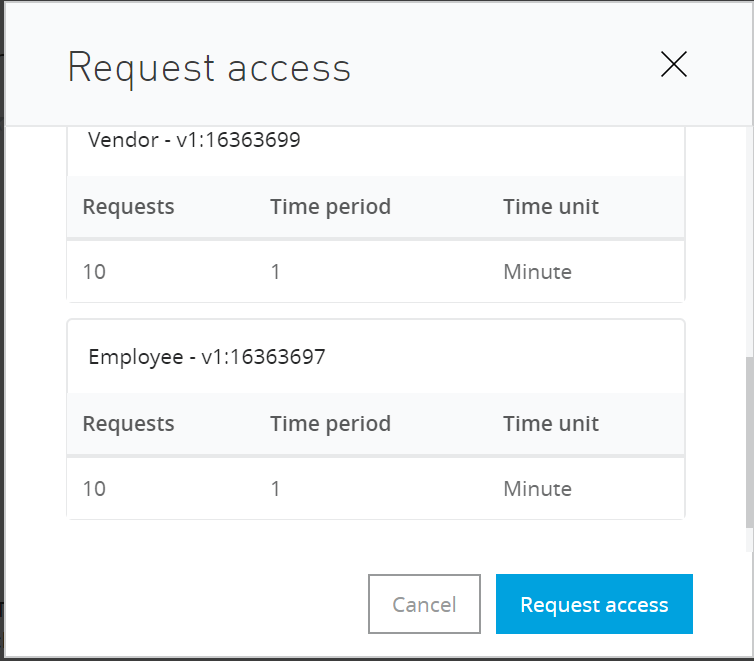Click the Request access dialog title
This screenshot has width=754, height=661.
click(209, 68)
